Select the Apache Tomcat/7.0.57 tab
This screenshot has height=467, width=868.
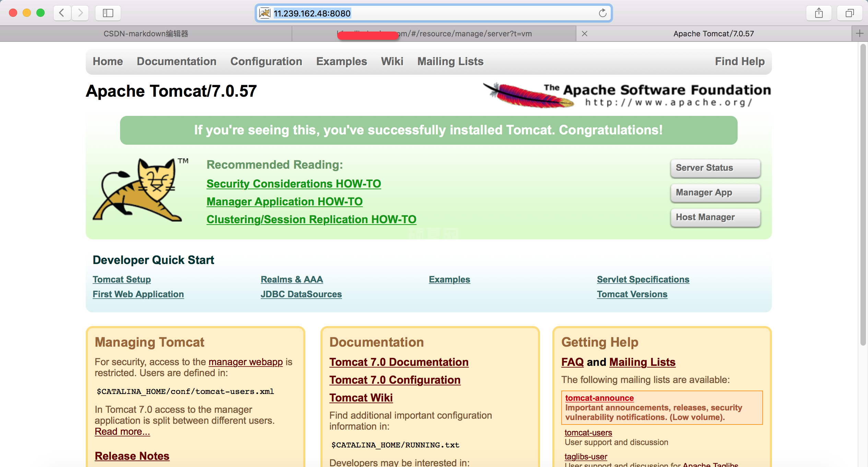point(714,34)
